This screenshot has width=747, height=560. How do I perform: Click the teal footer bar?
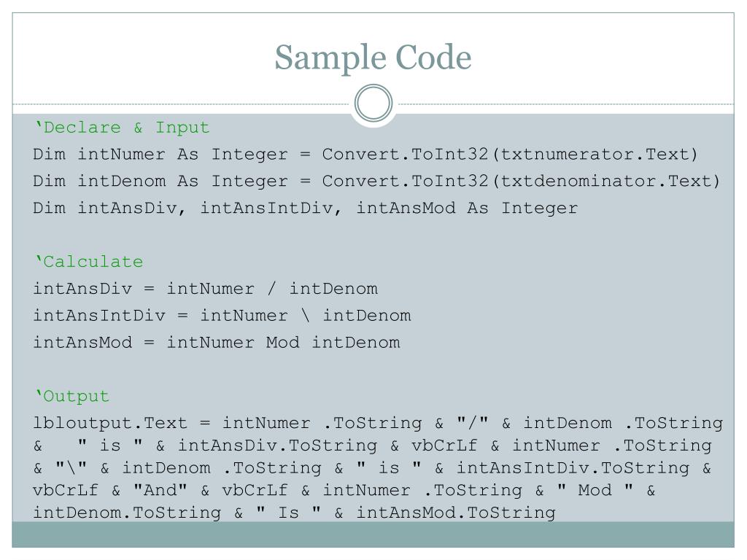[x=373, y=534]
